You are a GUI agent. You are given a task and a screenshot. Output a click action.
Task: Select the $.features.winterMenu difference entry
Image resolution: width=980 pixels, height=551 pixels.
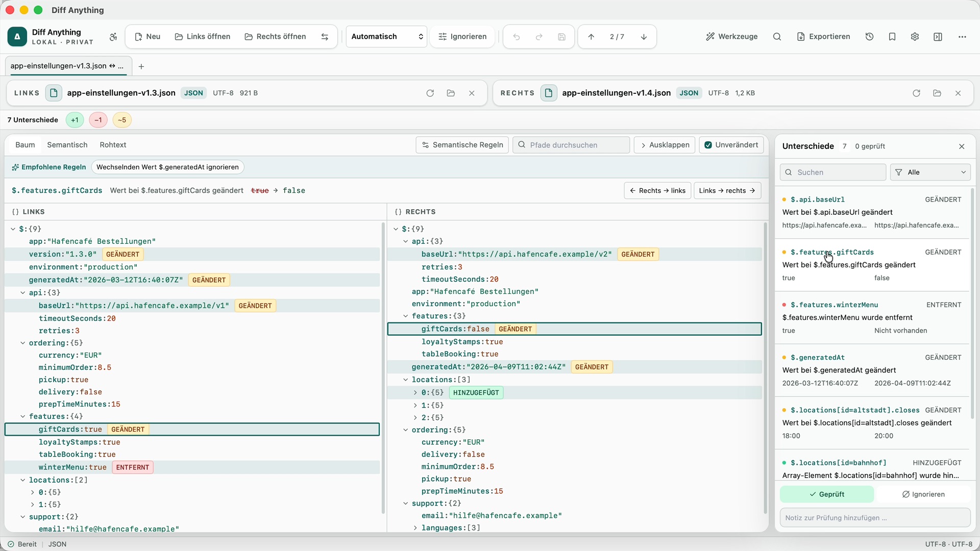tap(872, 317)
